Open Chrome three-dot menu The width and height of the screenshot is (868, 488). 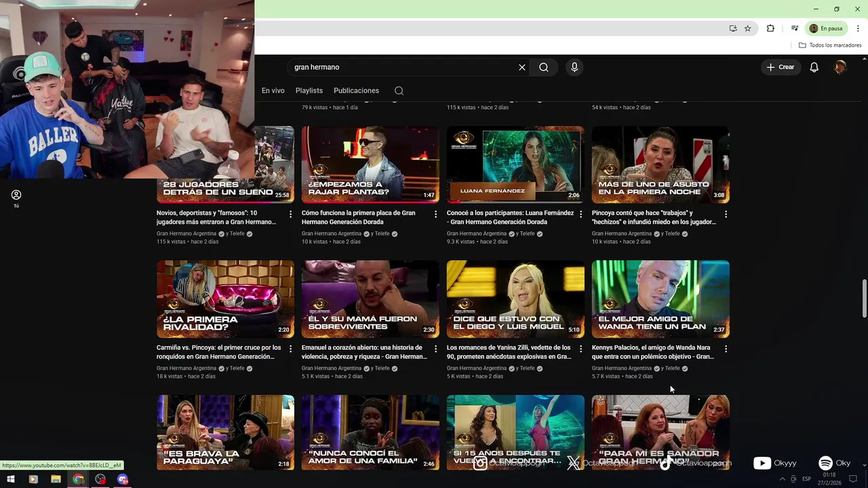tap(858, 28)
